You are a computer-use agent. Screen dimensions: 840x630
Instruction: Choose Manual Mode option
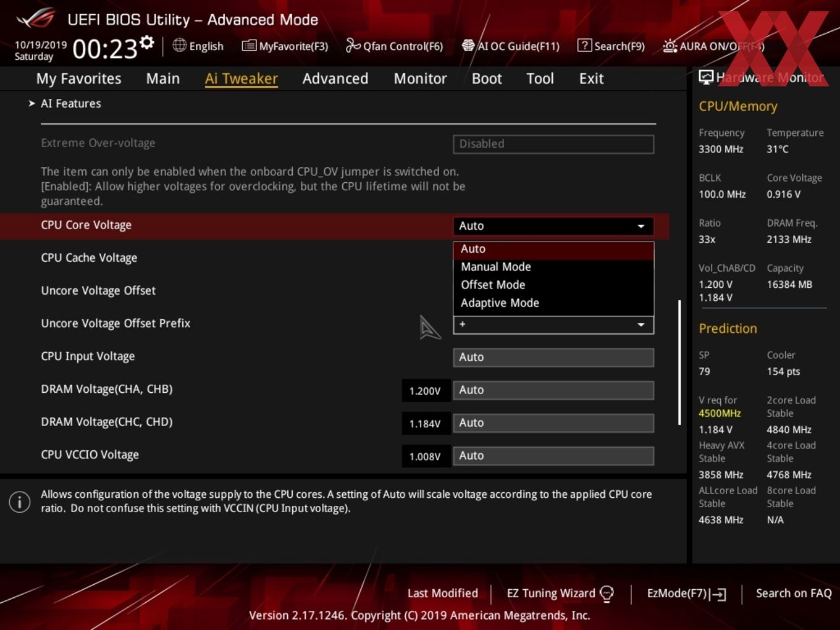[x=553, y=267]
